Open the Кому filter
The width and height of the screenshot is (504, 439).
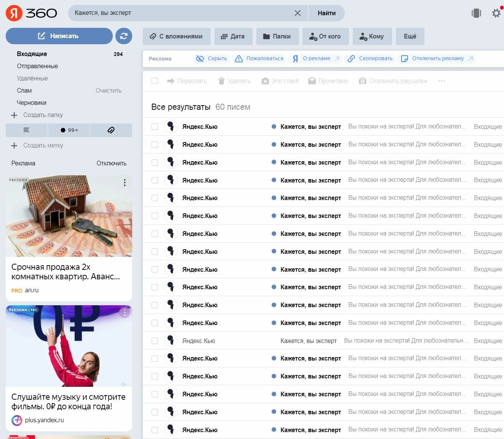point(372,37)
